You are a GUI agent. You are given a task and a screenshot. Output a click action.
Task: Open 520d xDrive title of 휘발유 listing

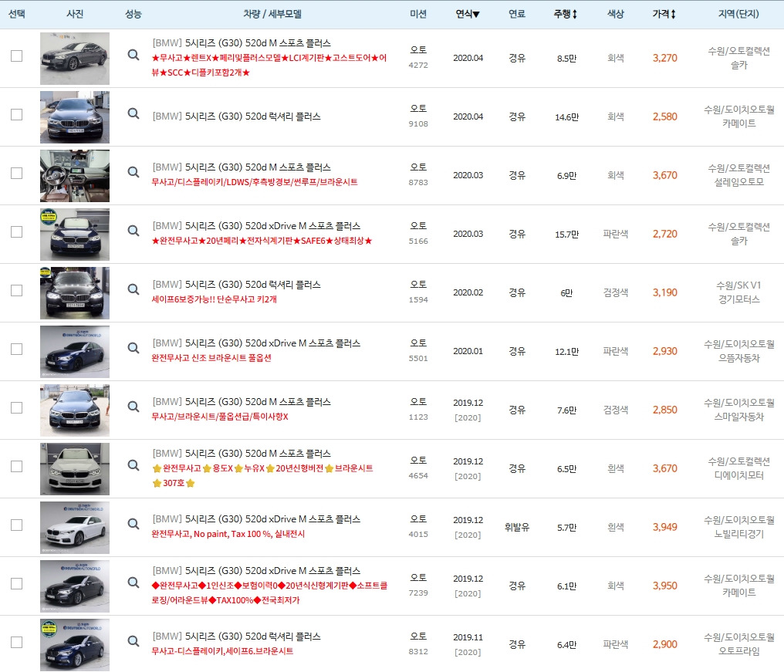pyautogui.click(x=256, y=518)
